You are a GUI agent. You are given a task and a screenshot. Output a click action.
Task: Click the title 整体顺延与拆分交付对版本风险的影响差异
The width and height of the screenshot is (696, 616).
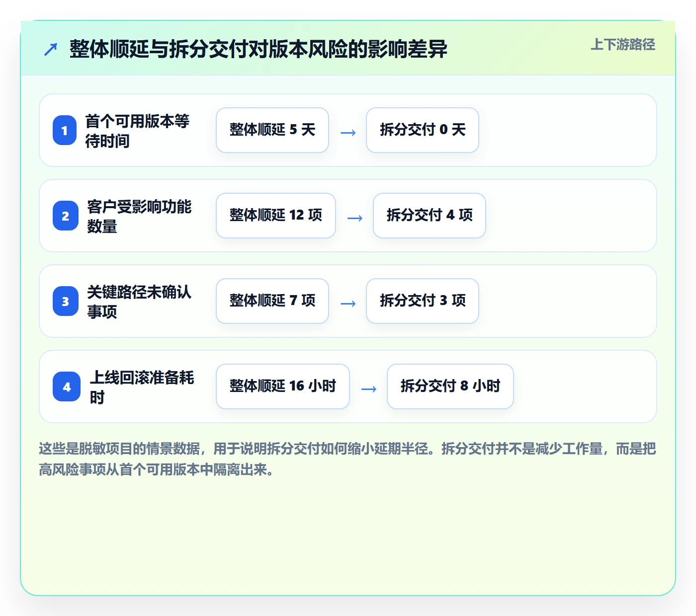point(259,49)
